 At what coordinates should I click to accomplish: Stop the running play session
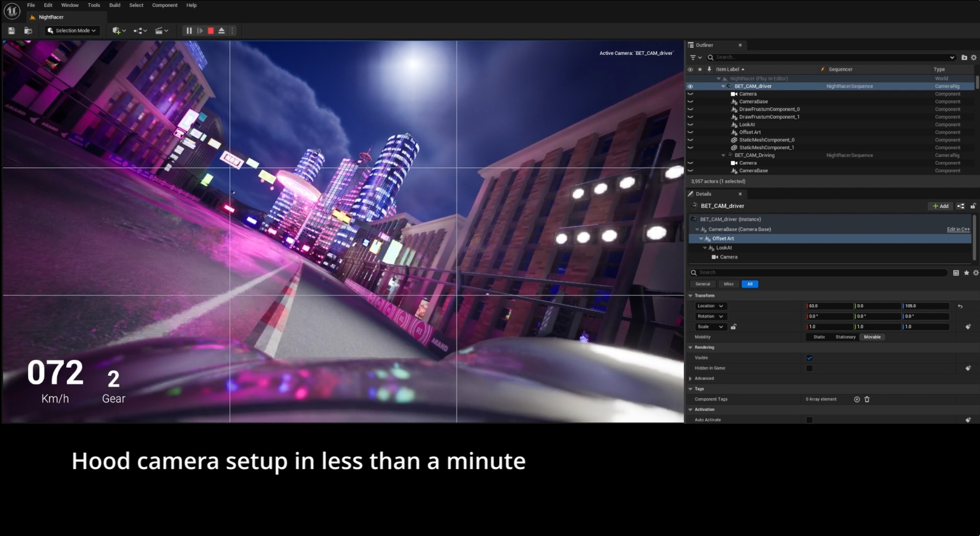pos(210,31)
